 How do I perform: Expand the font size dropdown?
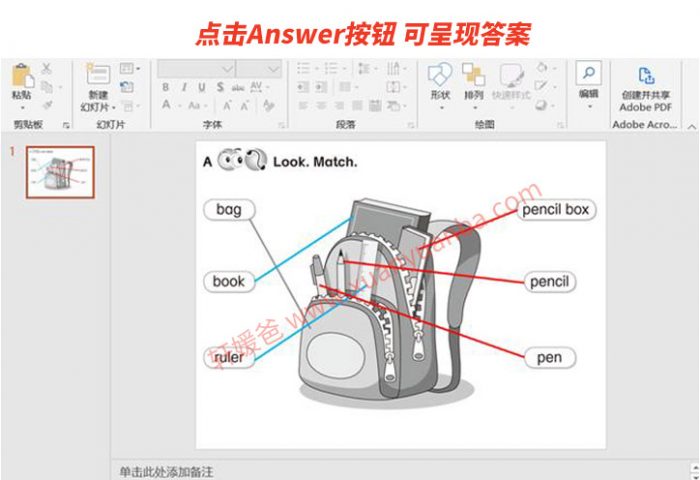point(272,68)
